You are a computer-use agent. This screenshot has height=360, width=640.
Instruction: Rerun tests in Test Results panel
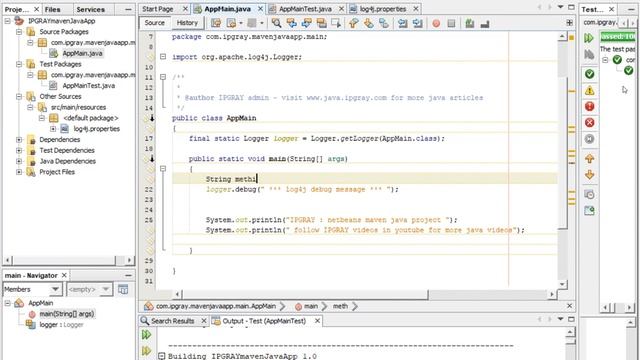589,38
